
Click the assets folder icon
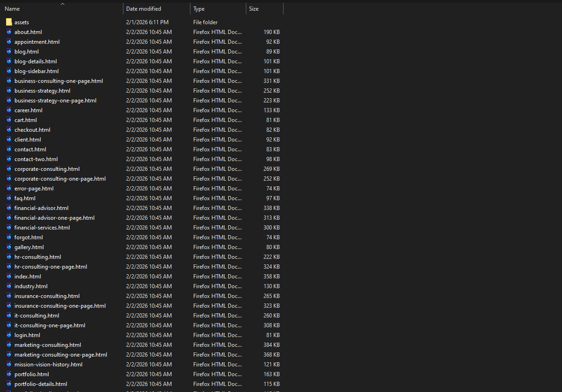pyautogui.click(x=9, y=22)
